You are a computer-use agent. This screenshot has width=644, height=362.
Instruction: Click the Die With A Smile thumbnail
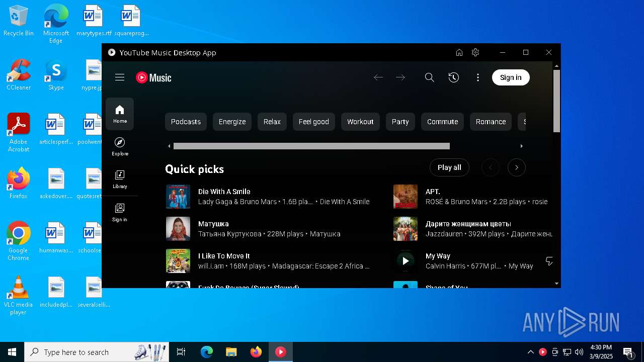178,197
